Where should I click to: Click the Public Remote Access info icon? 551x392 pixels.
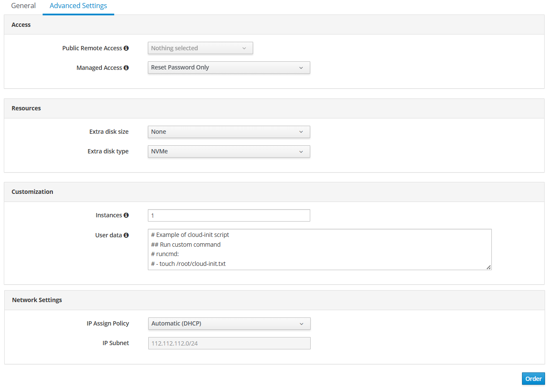[x=126, y=48]
